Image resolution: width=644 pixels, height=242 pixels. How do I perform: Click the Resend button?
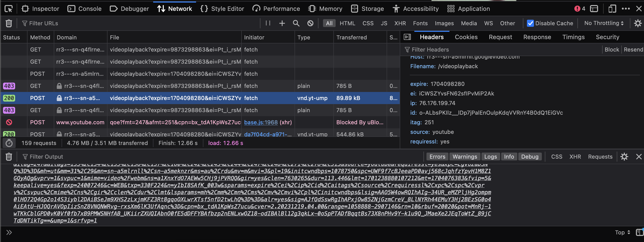pyautogui.click(x=633, y=50)
